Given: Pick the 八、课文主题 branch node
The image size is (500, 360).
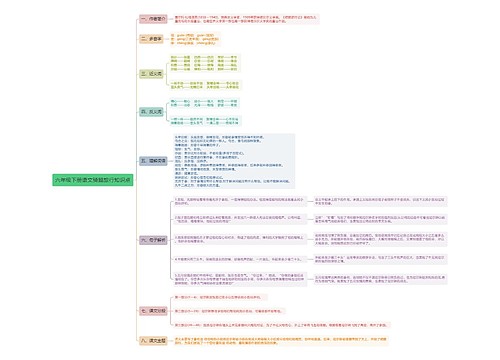Looking at the screenshot, I should pyautogui.click(x=153, y=341).
